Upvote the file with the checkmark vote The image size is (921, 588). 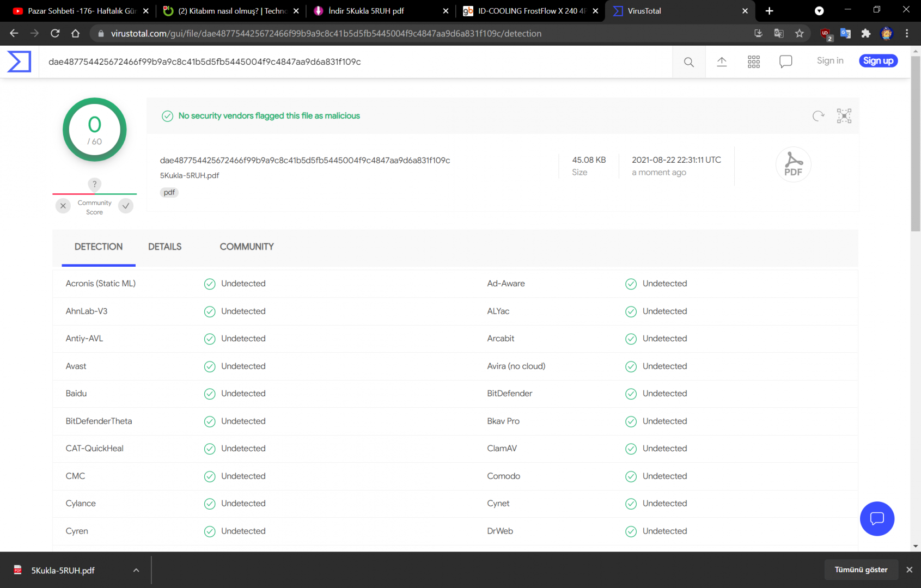(x=126, y=206)
